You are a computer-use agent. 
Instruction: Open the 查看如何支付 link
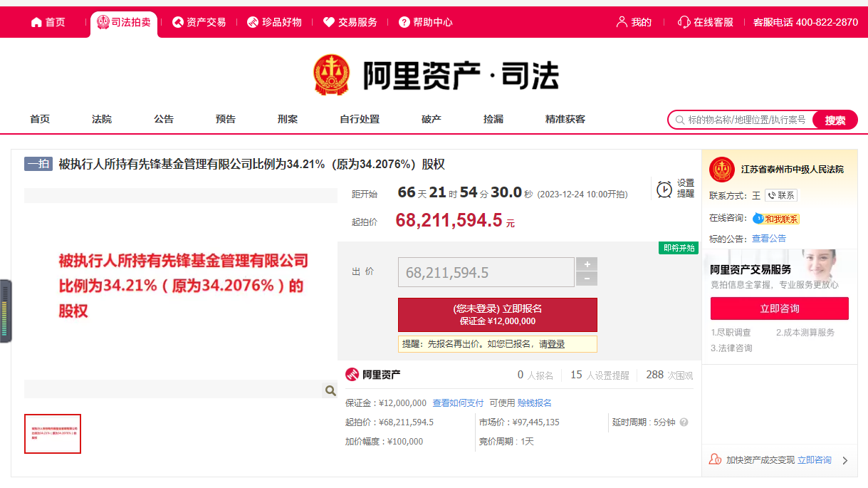click(x=458, y=403)
